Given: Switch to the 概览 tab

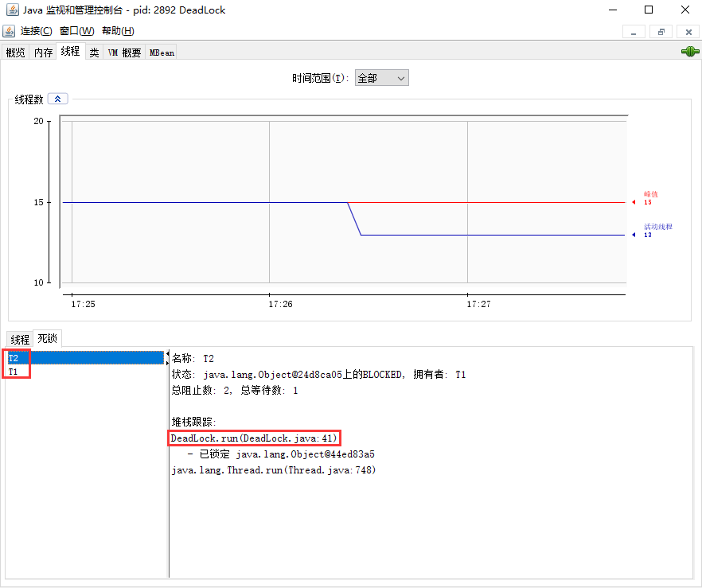Looking at the screenshot, I should point(16,52).
